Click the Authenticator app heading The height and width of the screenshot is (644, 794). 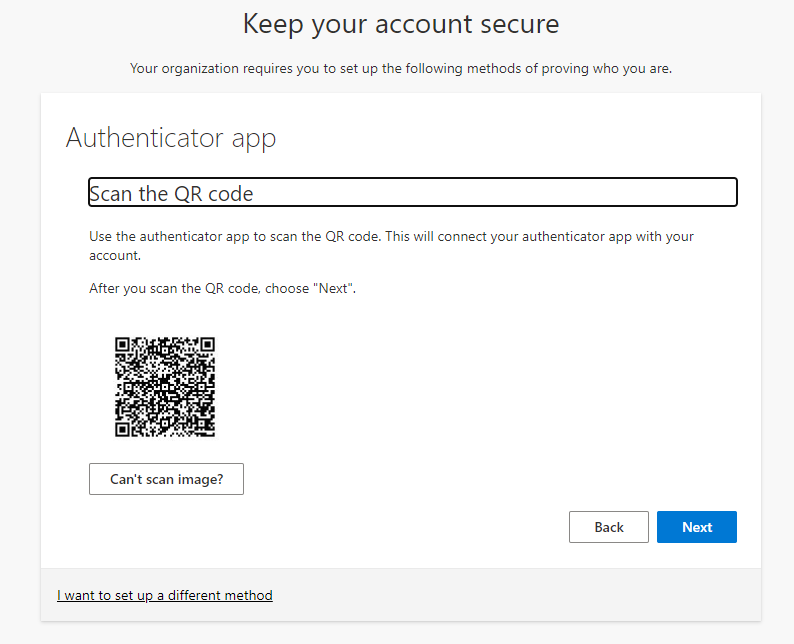171,138
